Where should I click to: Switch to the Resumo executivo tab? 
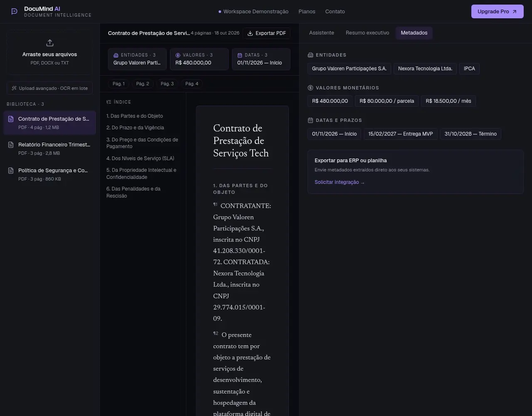tap(367, 33)
